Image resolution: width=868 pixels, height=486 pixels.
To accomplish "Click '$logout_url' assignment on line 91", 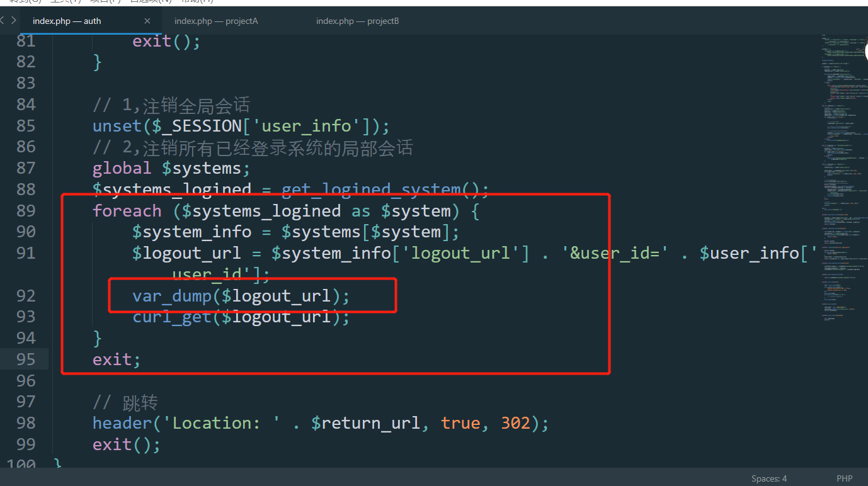I will click(186, 253).
